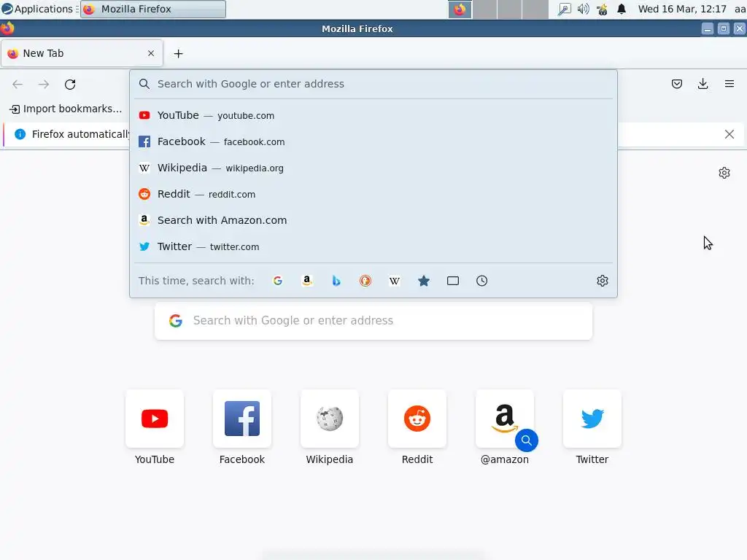This screenshot has width=747, height=560.
Task: Dismiss the Firefox notification bar
Action: 729,134
